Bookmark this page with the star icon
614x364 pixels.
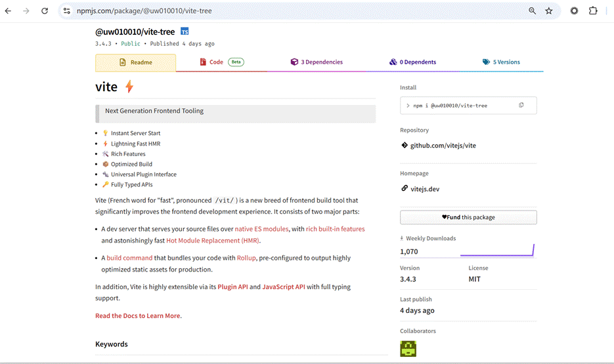pos(549,11)
